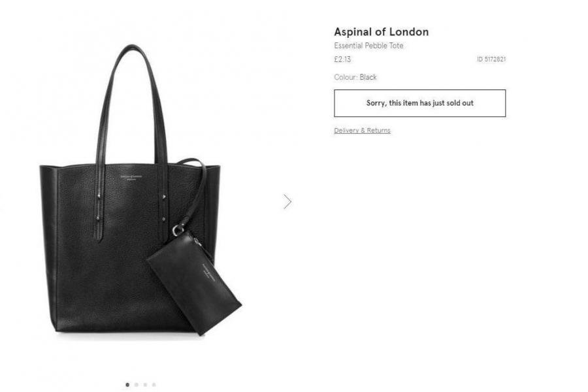Click the detachable pouch in the photo
Viewport: 588px width, 392px height.
pos(194,283)
